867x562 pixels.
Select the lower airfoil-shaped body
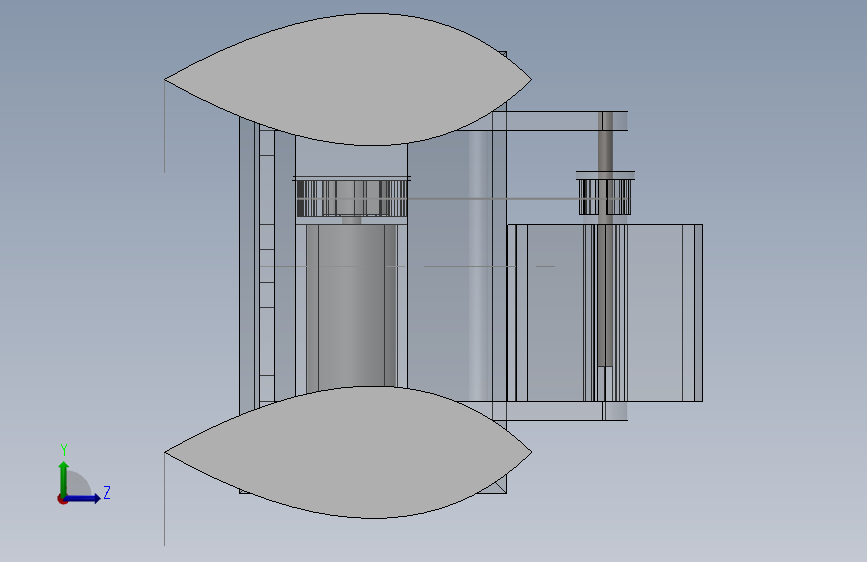[x=348, y=452]
